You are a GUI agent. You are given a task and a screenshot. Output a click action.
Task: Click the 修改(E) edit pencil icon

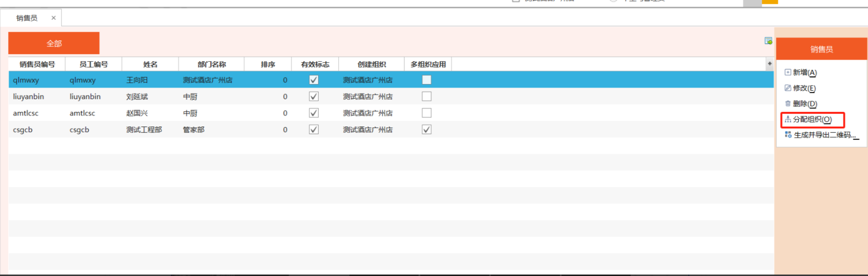click(788, 88)
